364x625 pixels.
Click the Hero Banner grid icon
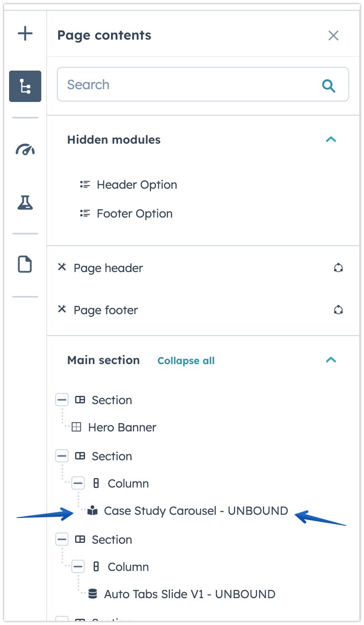coord(76,427)
